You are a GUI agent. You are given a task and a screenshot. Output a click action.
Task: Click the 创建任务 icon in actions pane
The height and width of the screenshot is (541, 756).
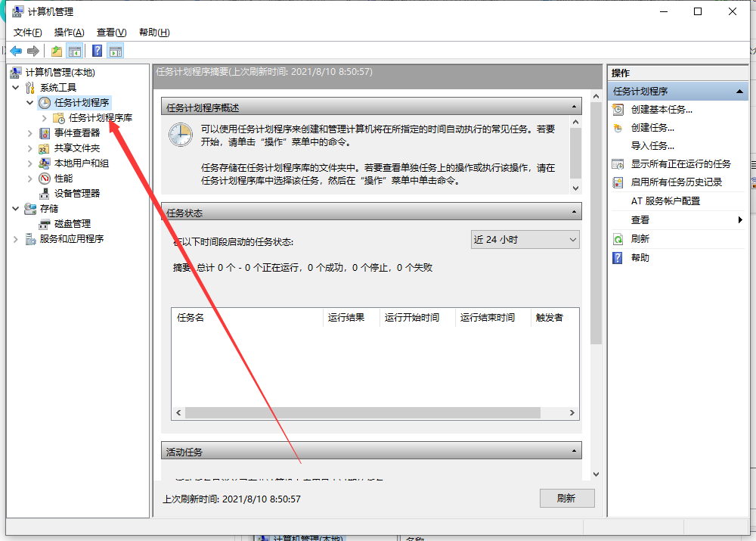[618, 128]
